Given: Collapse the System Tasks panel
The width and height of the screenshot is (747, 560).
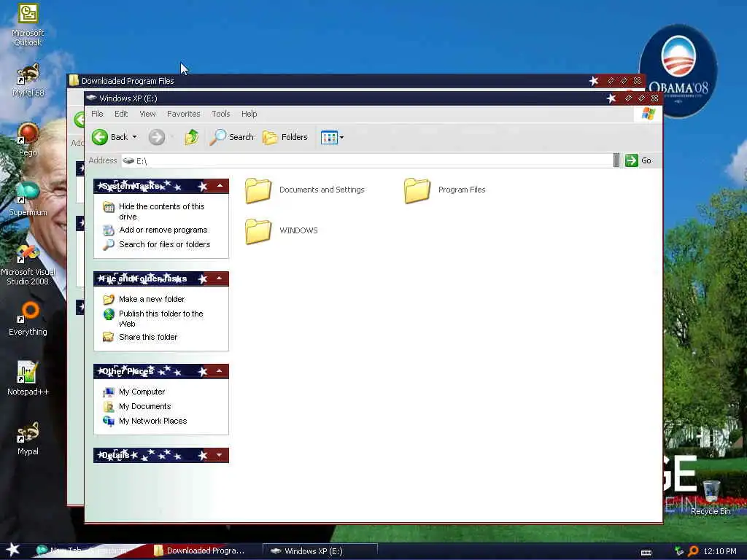Looking at the screenshot, I should 220,186.
